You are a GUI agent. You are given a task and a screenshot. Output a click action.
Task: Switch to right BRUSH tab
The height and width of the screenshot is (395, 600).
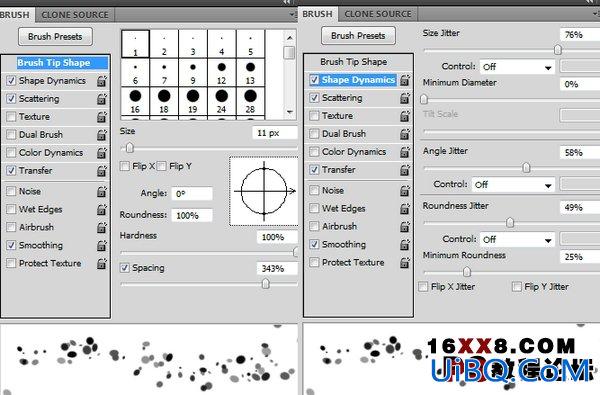tap(318, 14)
